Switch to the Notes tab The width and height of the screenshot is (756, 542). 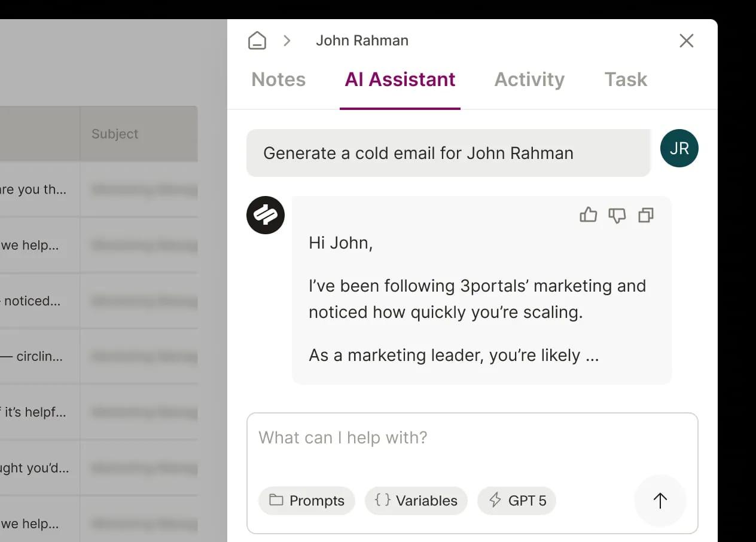(279, 79)
